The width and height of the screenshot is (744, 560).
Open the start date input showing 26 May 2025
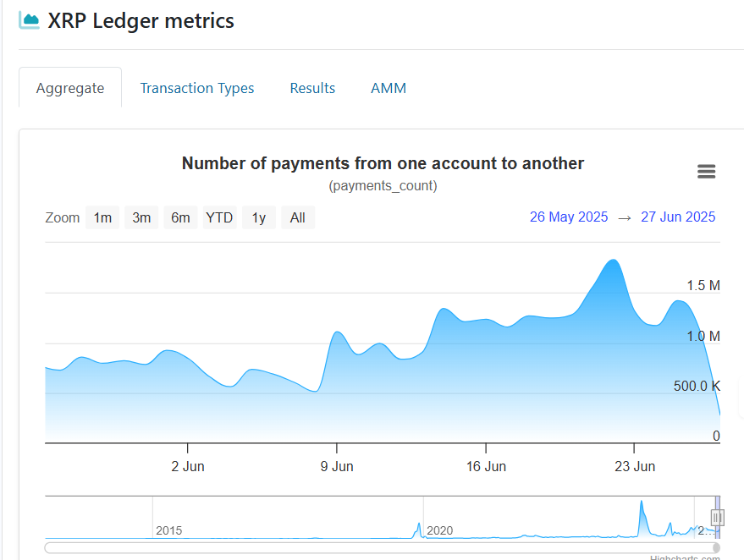(569, 217)
